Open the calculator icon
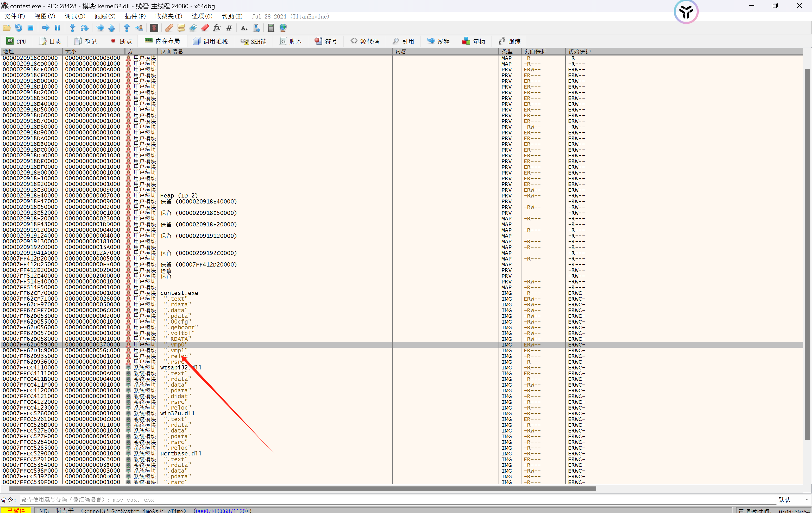Image resolution: width=812 pixels, height=513 pixels. click(x=271, y=28)
